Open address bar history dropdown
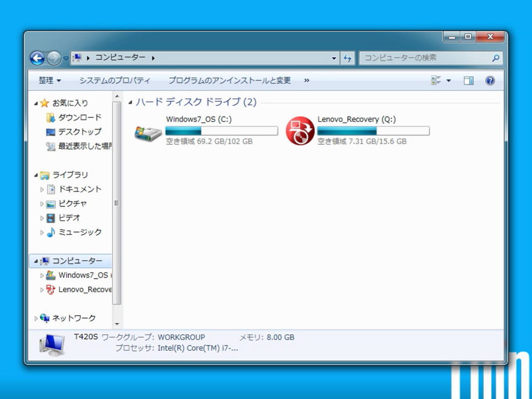This screenshot has height=399, width=532. (334, 58)
